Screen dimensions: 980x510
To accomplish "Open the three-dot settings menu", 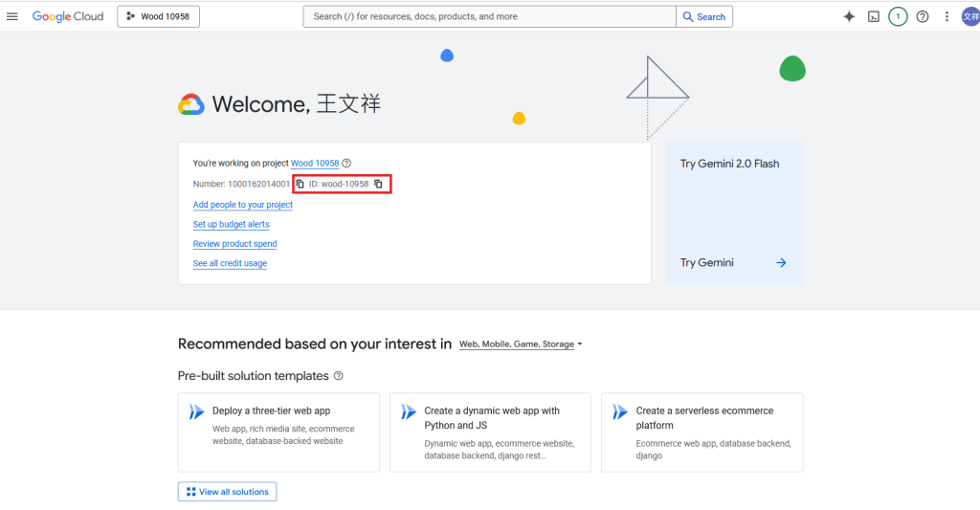I will [947, 17].
